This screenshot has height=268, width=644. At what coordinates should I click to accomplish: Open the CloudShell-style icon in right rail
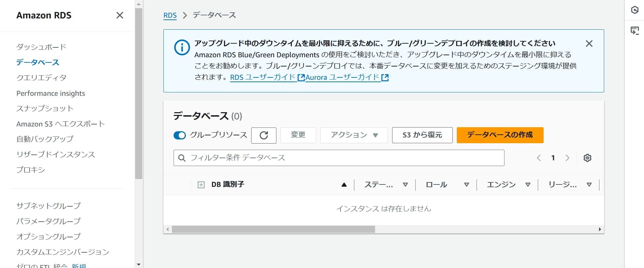coord(634,31)
